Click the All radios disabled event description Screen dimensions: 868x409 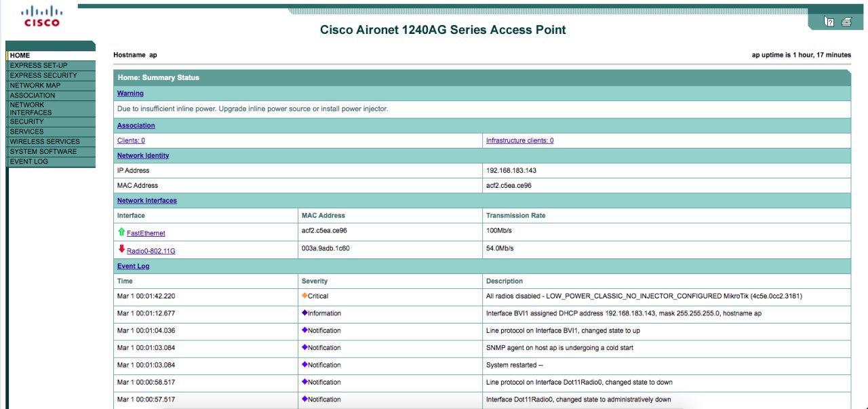[644, 296]
